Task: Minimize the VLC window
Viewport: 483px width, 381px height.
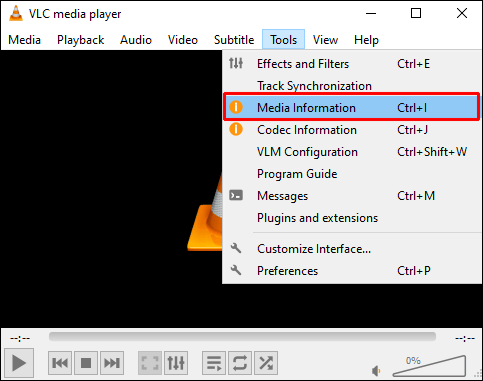Action: tap(371, 14)
